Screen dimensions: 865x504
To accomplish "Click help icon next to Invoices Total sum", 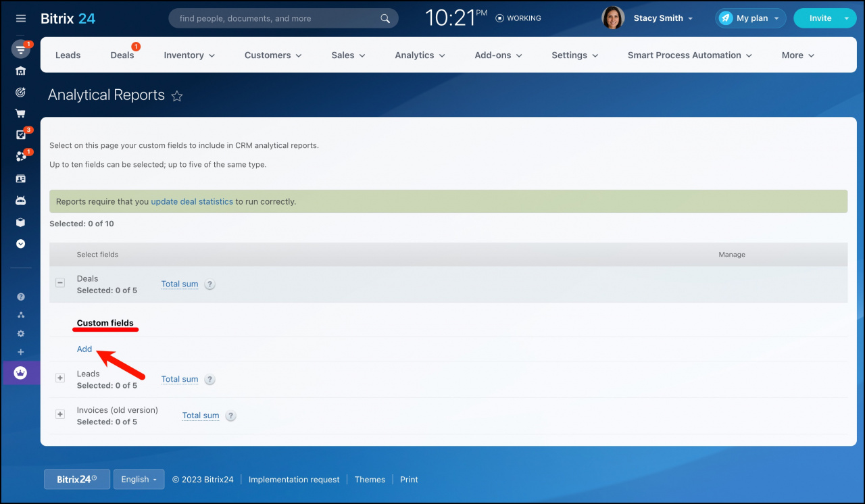I will [x=230, y=416].
